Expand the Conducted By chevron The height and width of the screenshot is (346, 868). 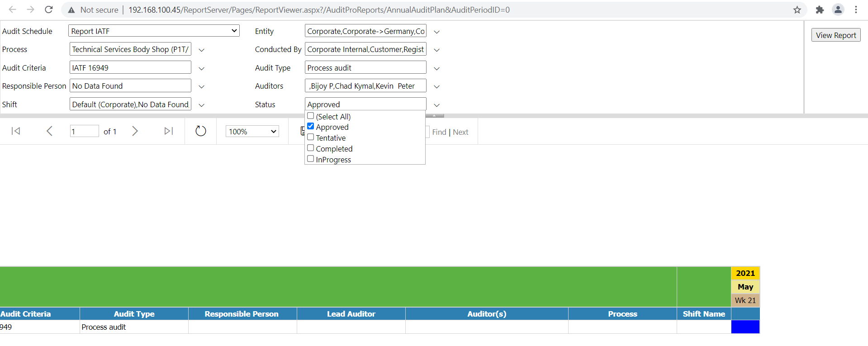[x=437, y=50]
